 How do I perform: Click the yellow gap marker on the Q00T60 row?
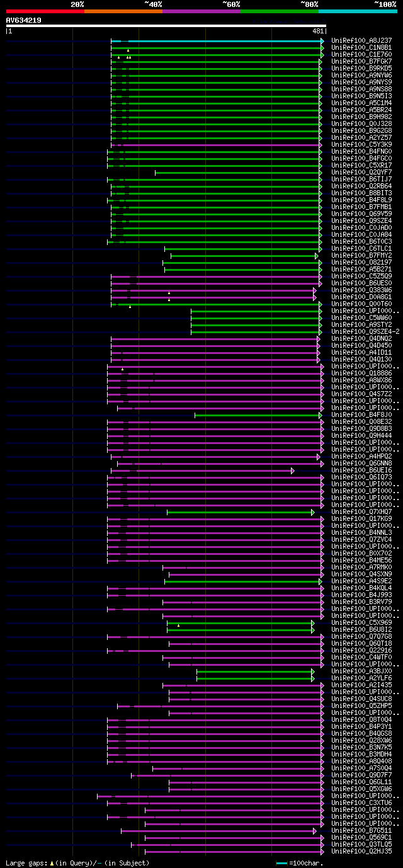pos(130,307)
